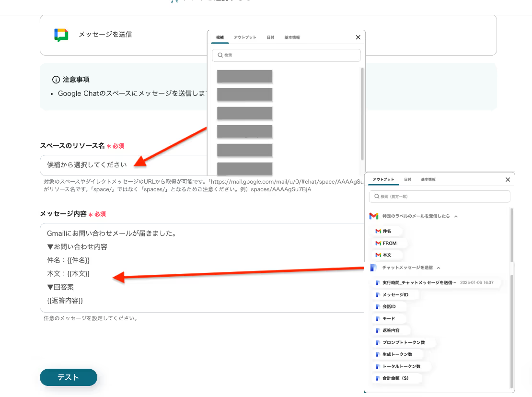Collapse the チャットメッセージを送信 section
Viewport: 532px width, 397px height.
(439, 268)
